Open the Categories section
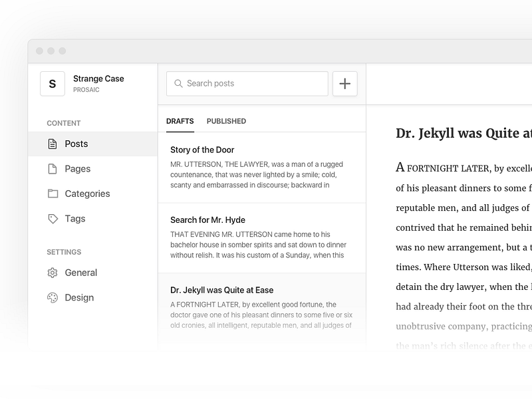 pos(87,194)
